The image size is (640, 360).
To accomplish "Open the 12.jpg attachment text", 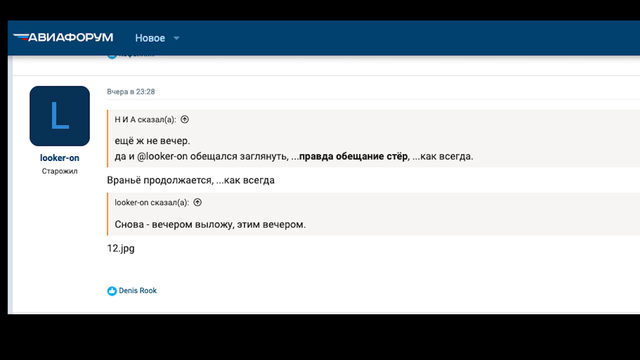I will pyautogui.click(x=121, y=248).
